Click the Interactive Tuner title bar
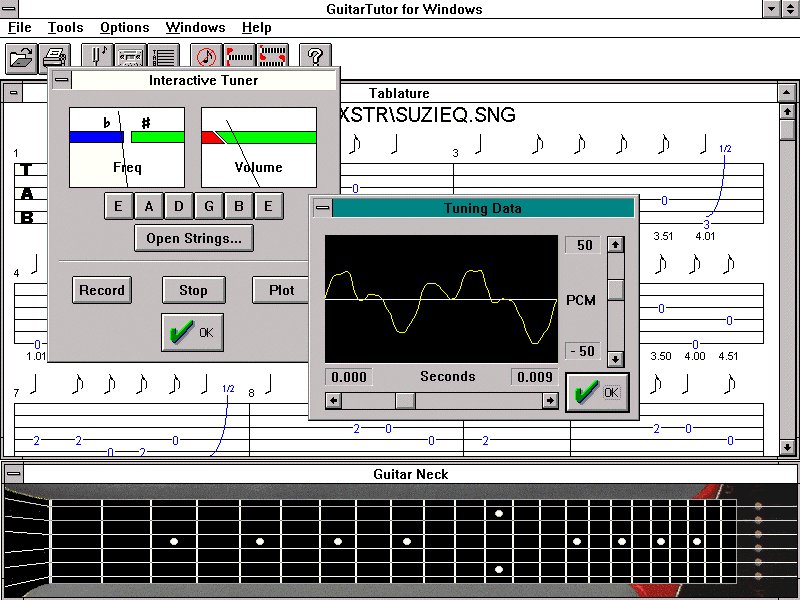This screenshot has height=600, width=800. (x=204, y=80)
